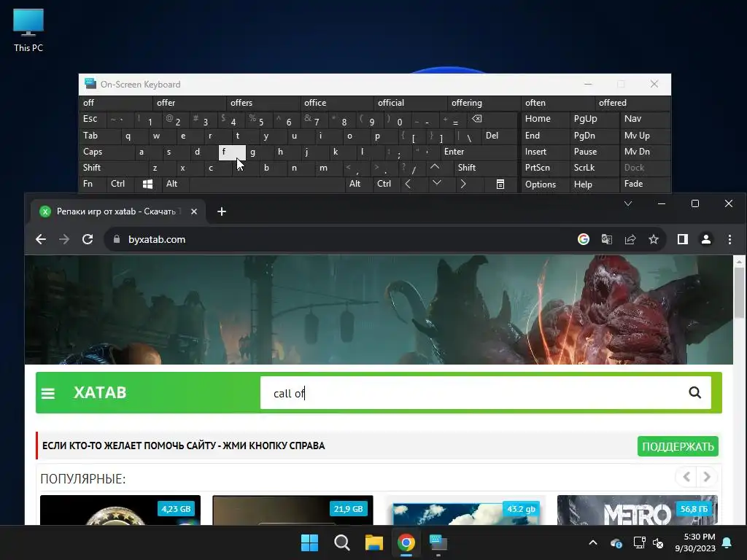Open Chrome three-dot menu
The height and width of the screenshot is (560, 747).
coord(729,239)
